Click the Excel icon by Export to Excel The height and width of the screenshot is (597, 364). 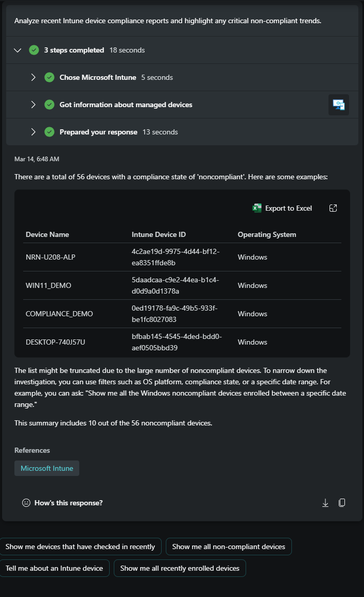pos(257,208)
